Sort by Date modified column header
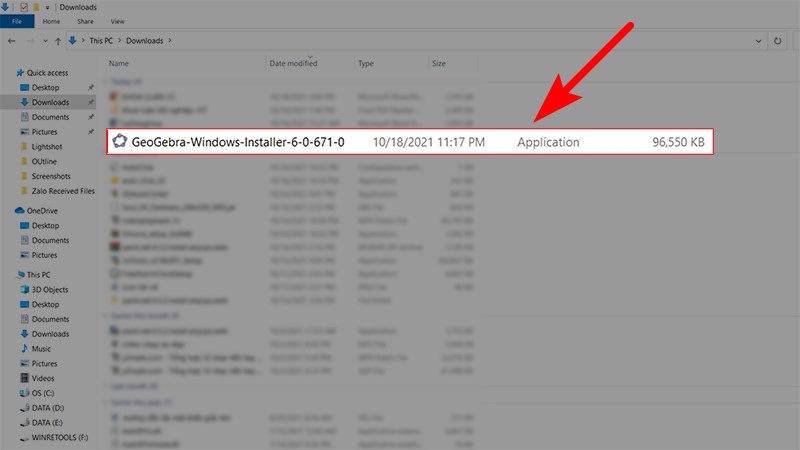 click(293, 63)
